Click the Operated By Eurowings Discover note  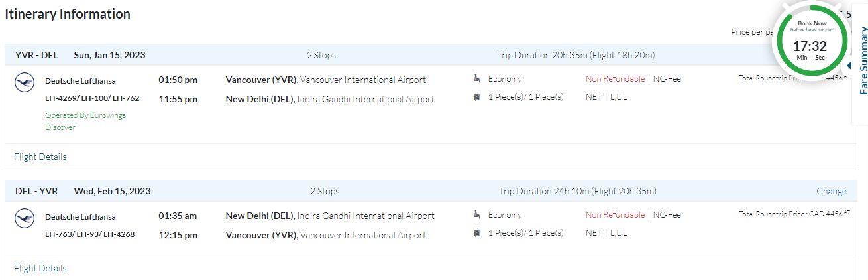click(85, 121)
